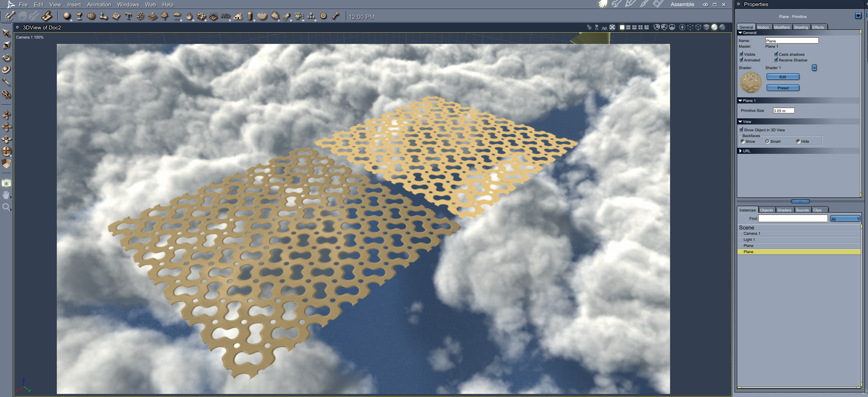Viewport: 868px width, 397px height.
Task: Select the Smart backfaces radio button
Action: click(x=767, y=141)
